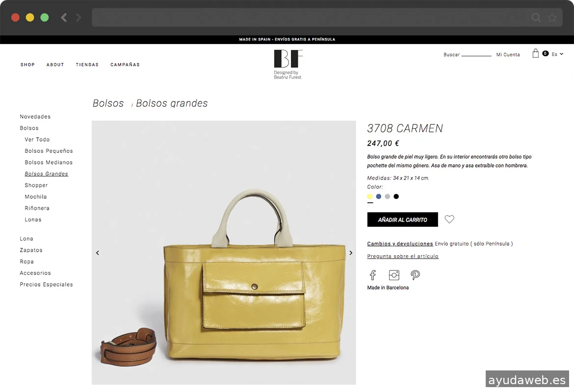Open Cambios y devoluciones link
574x392 pixels.
coord(400,244)
